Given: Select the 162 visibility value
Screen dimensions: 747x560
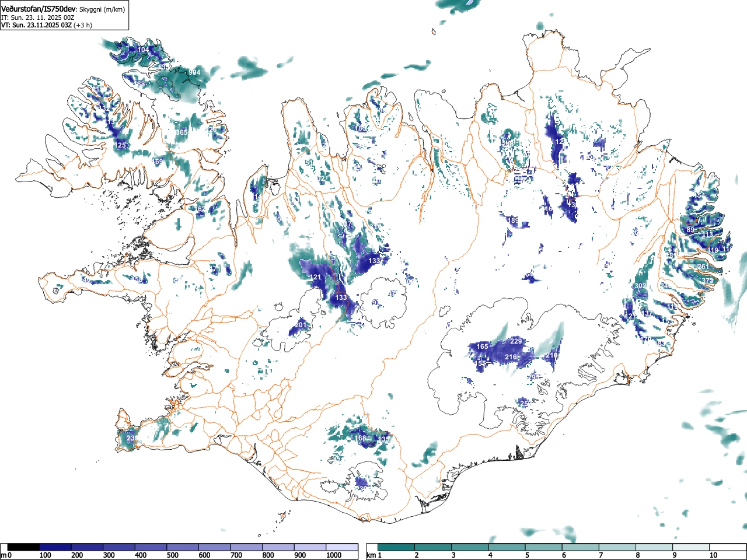Looking at the screenshot, I should pos(199,209).
